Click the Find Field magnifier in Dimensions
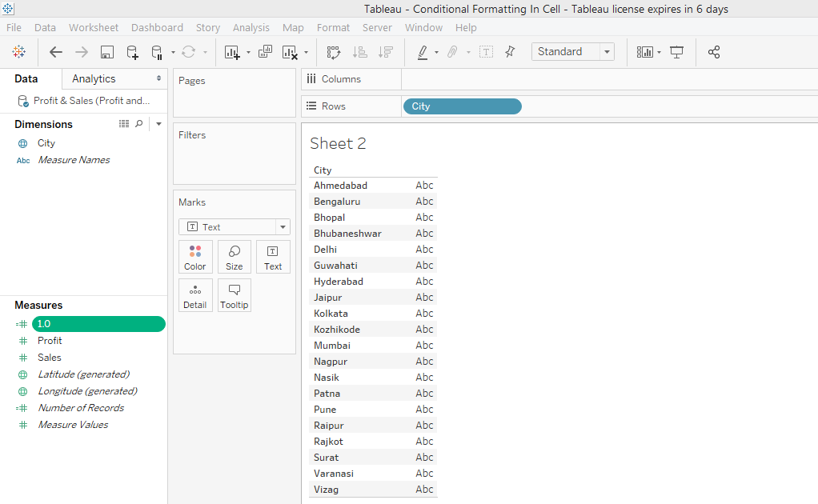Image resolution: width=818 pixels, height=504 pixels. [x=139, y=124]
